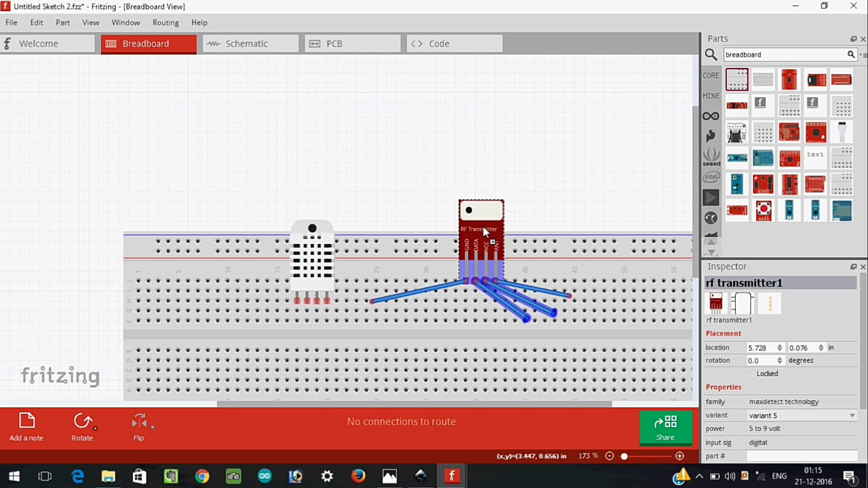Open the Arduino parts bin
This screenshot has width=868, height=488.
pos(711,115)
